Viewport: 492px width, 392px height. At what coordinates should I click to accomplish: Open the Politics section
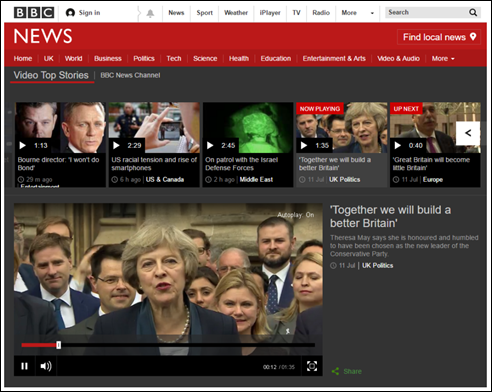pyautogui.click(x=144, y=59)
